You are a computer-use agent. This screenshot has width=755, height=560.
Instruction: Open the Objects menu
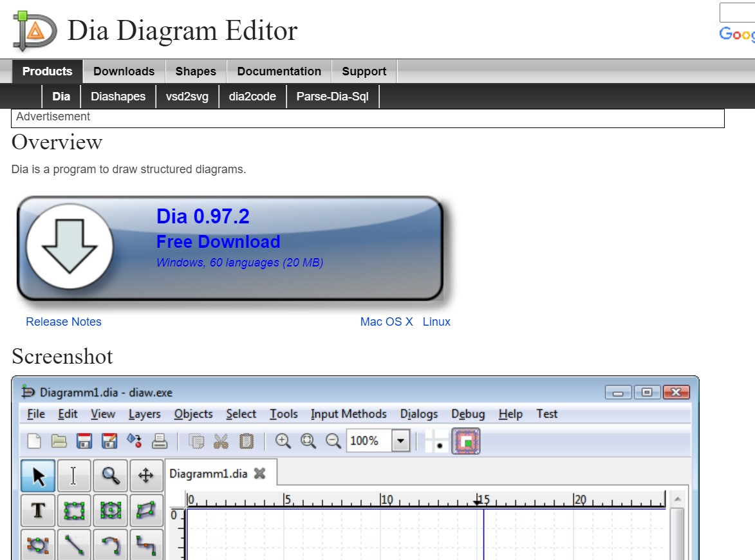(194, 414)
